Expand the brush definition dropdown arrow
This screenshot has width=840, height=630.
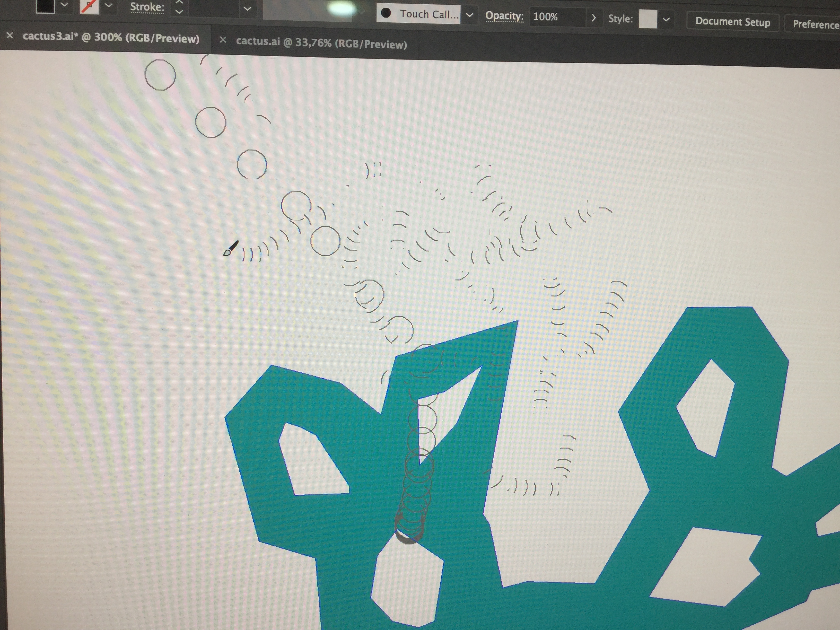(x=469, y=15)
